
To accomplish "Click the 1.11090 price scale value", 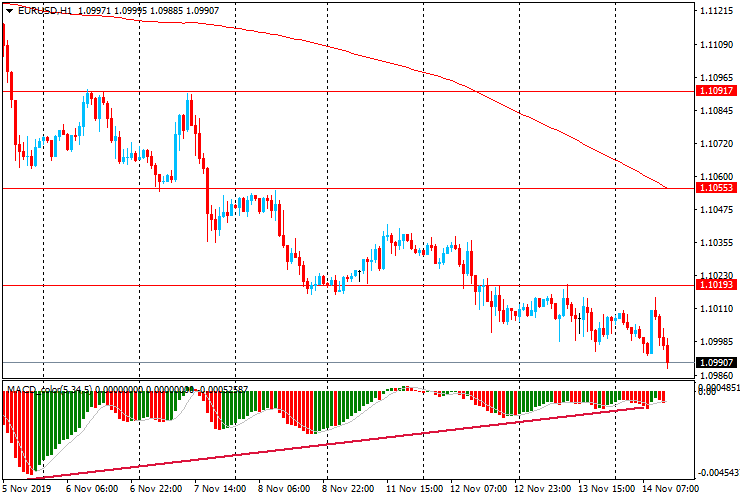I will click(716, 45).
